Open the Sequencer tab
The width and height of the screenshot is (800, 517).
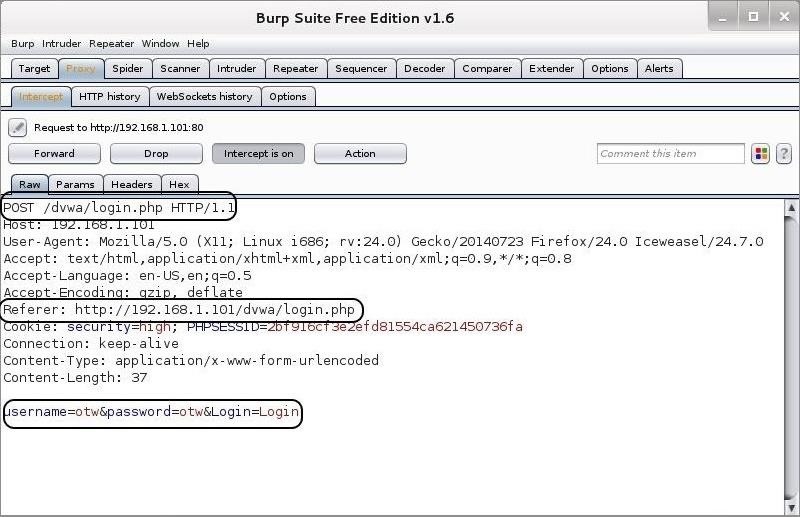point(361,68)
